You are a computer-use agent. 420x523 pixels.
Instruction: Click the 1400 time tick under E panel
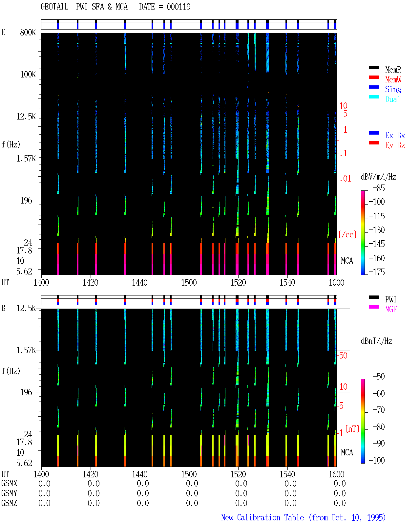[x=41, y=282]
